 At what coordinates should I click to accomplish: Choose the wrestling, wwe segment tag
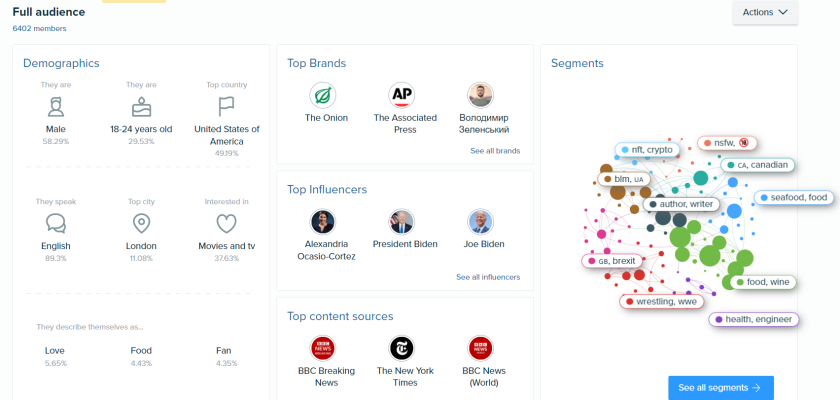660,301
